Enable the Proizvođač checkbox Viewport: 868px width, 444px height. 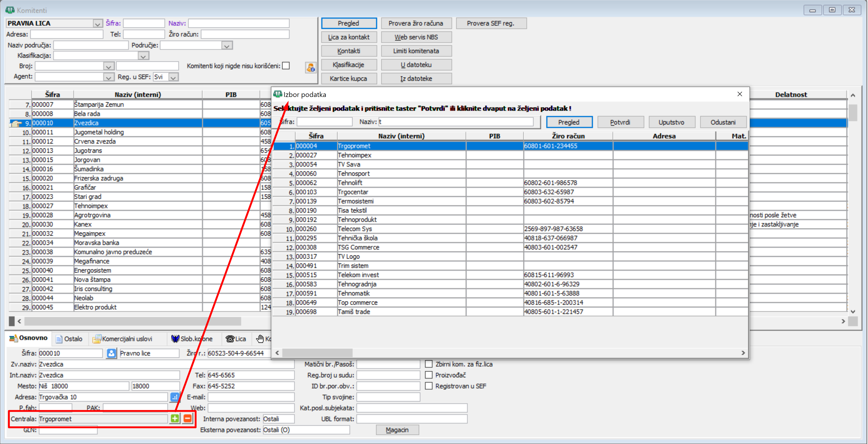429,375
